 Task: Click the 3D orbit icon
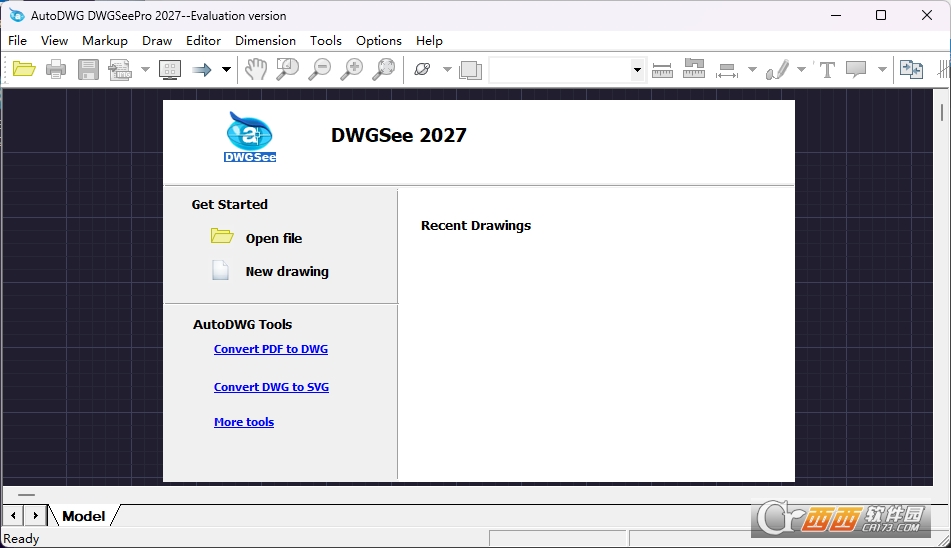422,69
